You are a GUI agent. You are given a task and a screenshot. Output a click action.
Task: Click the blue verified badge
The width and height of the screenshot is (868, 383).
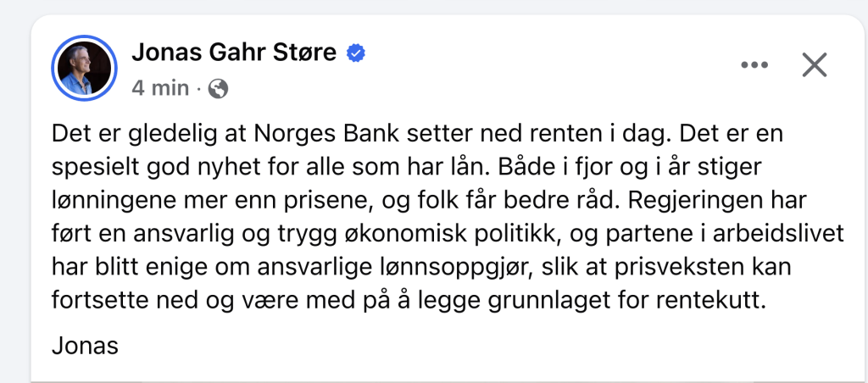pyautogui.click(x=357, y=53)
